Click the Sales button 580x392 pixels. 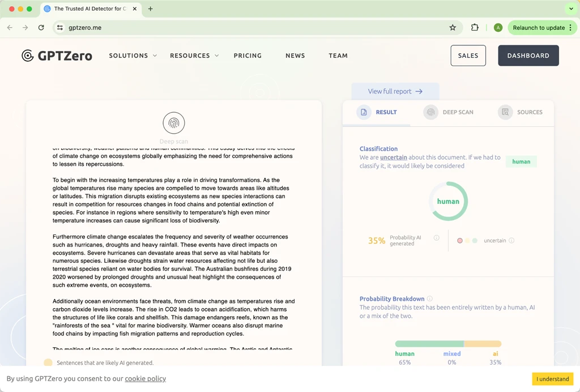[x=468, y=56]
